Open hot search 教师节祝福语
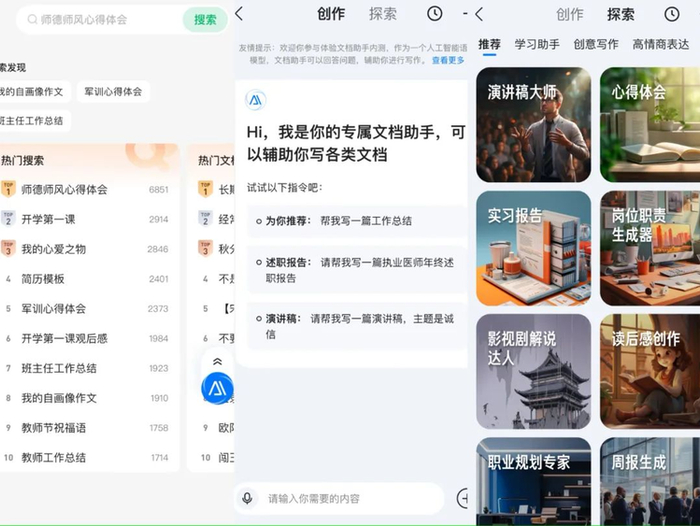700x526 pixels. [x=85, y=428]
